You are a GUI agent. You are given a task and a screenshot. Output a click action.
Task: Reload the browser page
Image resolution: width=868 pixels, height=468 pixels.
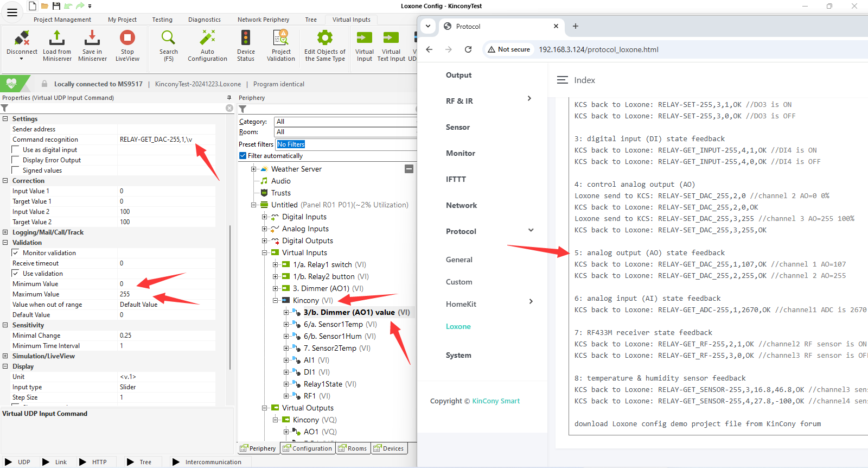pos(468,49)
